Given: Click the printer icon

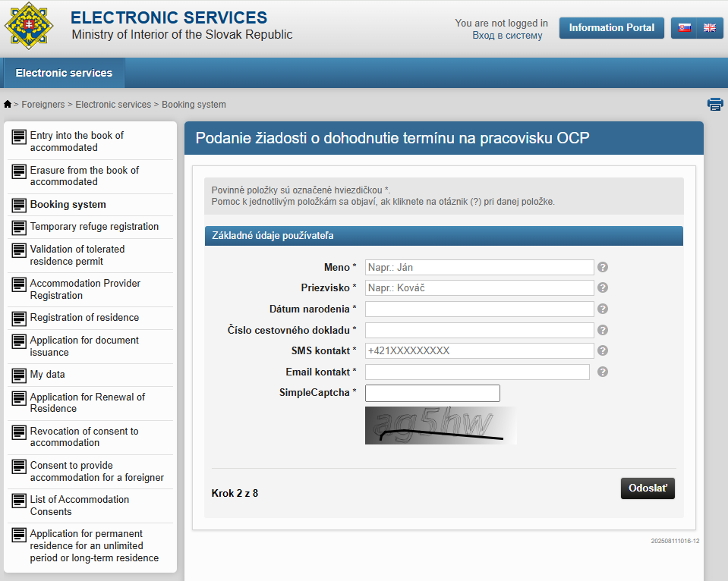Looking at the screenshot, I should 714,105.
